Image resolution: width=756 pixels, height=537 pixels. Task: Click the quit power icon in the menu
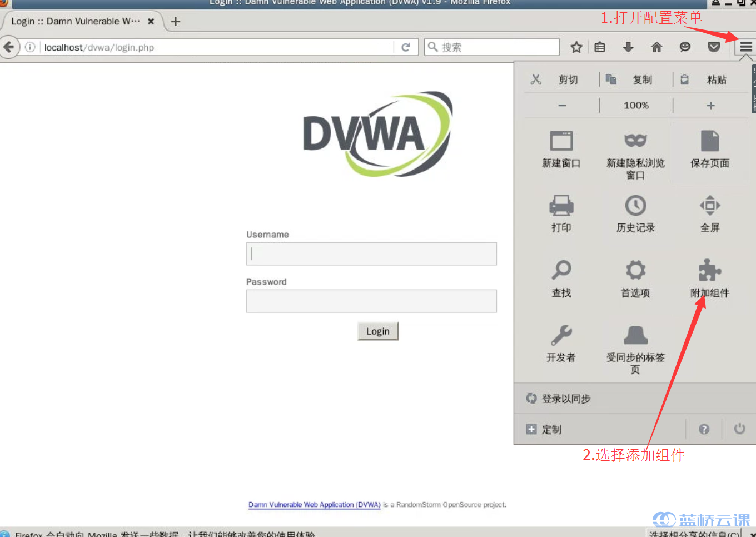coord(739,429)
